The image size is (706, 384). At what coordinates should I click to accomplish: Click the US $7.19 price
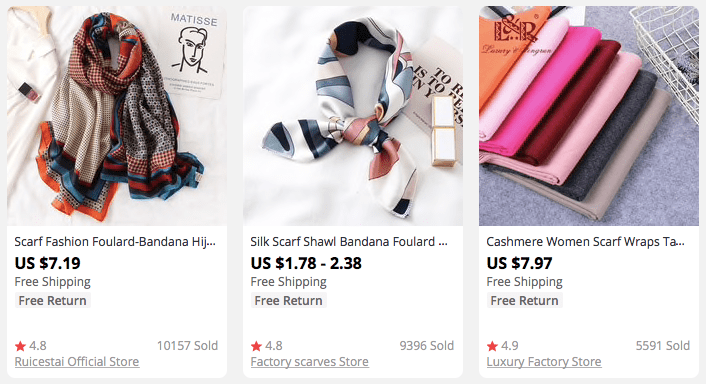pyautogui.click(x=48, y=263)
